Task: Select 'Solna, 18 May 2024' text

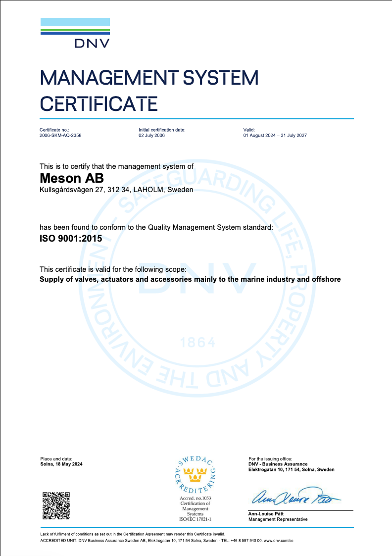Action: click(x=61, y=464)
